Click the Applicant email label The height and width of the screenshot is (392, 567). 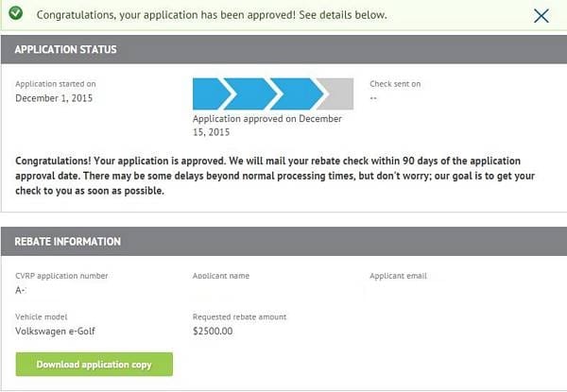398,276
